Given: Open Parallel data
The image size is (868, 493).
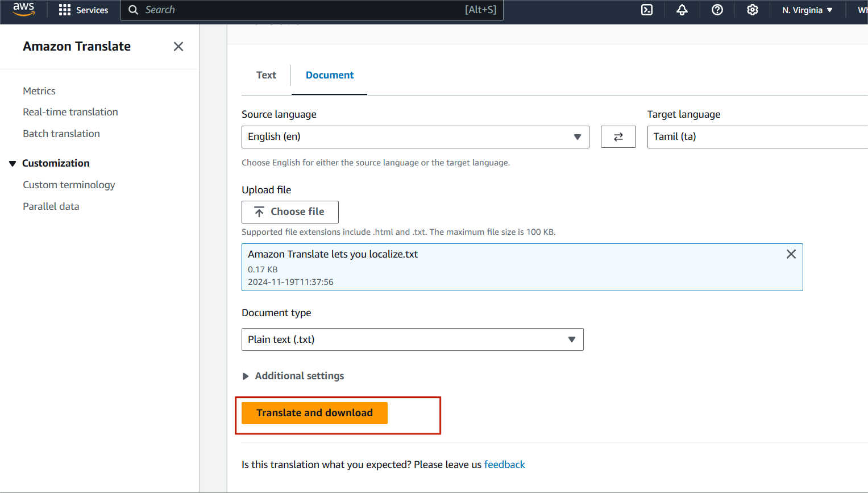Looking at the screenshot, I should [51, 206].
